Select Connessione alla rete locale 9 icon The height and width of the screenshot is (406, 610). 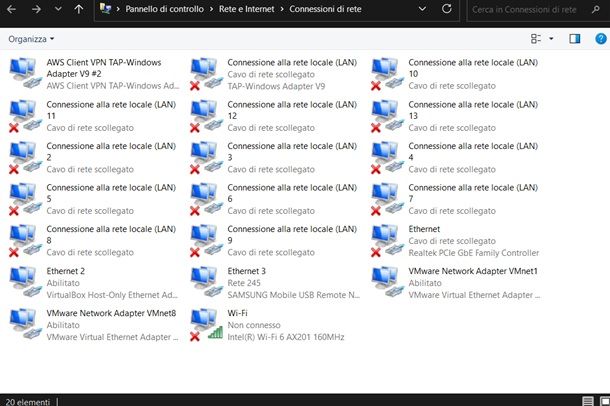(206, 240)
